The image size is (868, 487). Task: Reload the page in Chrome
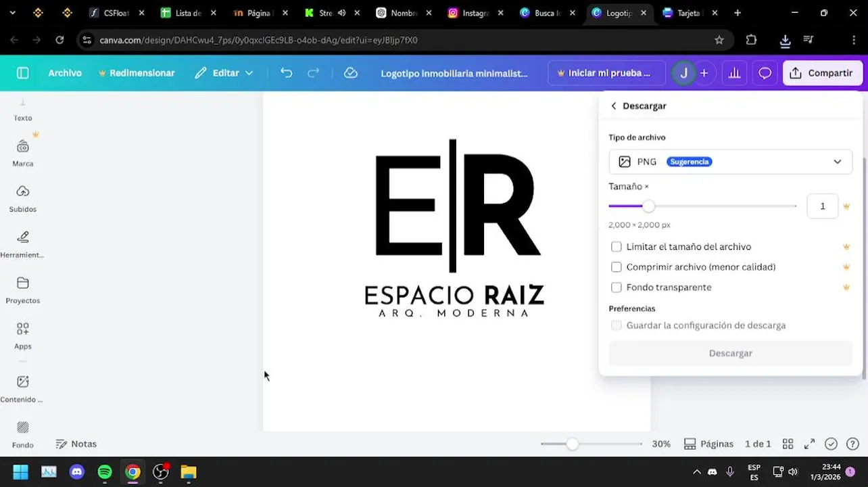click(x=59, y=40)
